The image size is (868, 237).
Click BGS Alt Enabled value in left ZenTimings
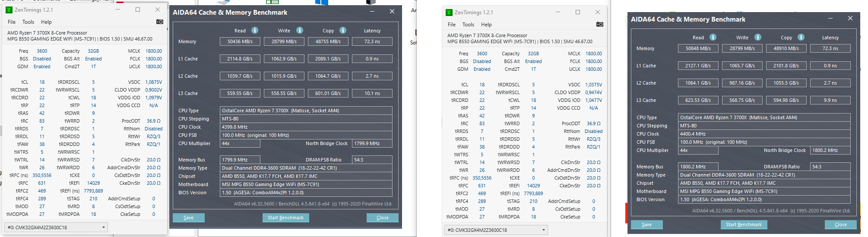click(x=93, y=59)
